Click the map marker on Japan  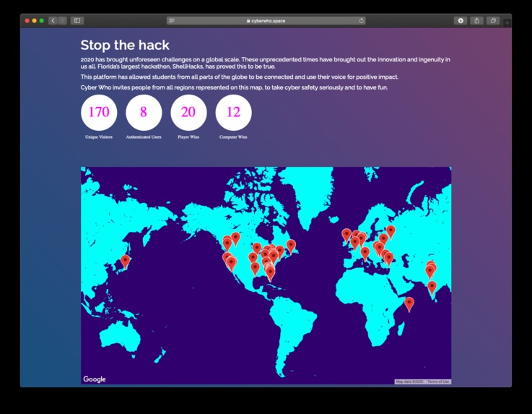(x=125, y=262)
